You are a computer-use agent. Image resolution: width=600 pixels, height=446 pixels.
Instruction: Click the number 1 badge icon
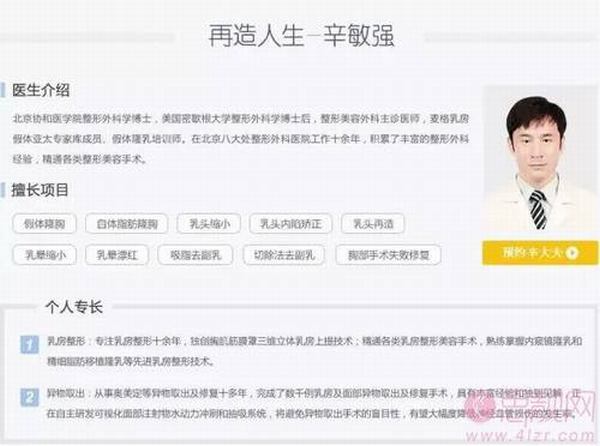coord(29,344)
